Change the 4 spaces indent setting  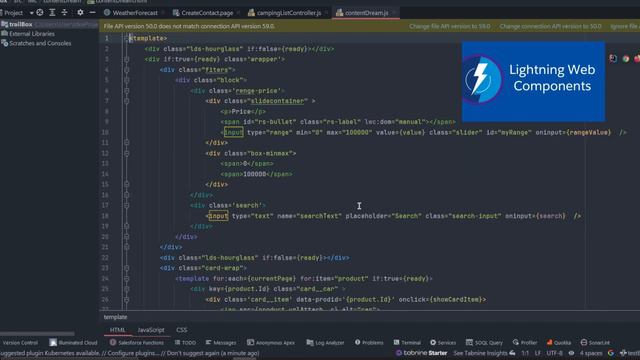(591, 353)
